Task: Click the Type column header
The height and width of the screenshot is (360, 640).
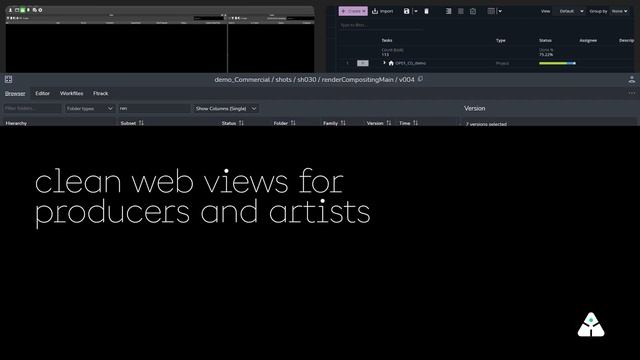Action: click(500, 40)
